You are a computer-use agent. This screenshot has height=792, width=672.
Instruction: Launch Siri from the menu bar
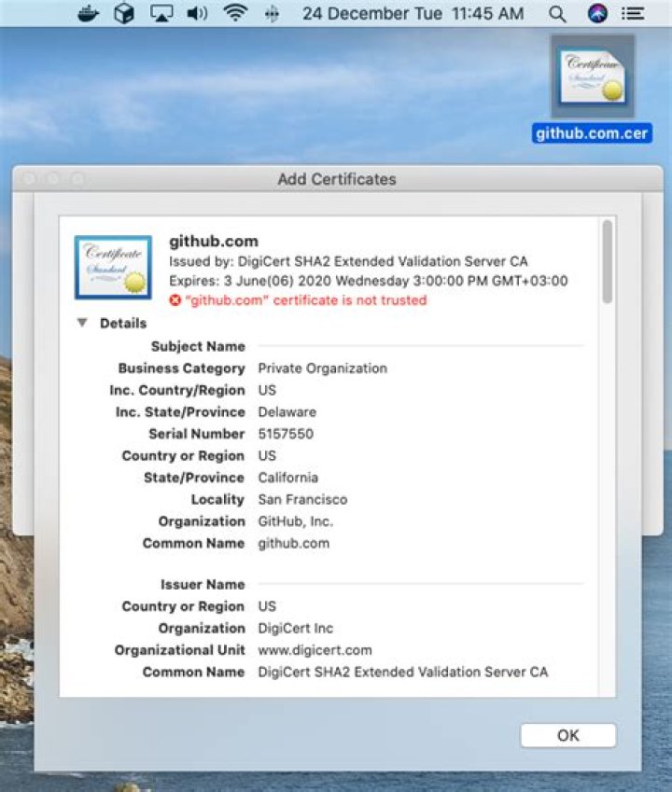(x=597, y=14)
